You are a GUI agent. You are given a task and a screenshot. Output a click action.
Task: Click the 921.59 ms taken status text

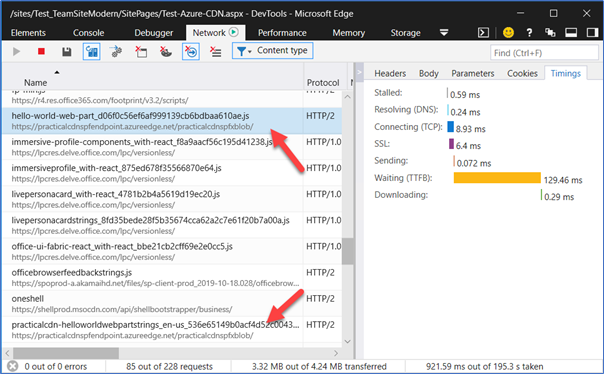coord(485,367)
